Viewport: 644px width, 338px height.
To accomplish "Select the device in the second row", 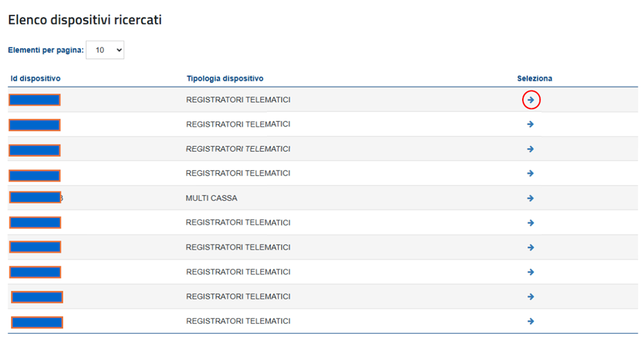I will coord(530,124).
